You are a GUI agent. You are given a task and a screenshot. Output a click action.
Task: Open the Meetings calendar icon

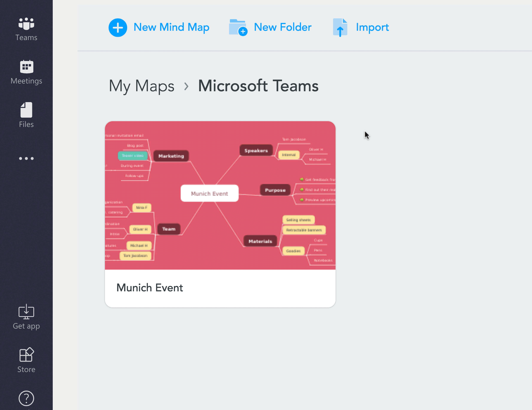(x=26, y=67)
